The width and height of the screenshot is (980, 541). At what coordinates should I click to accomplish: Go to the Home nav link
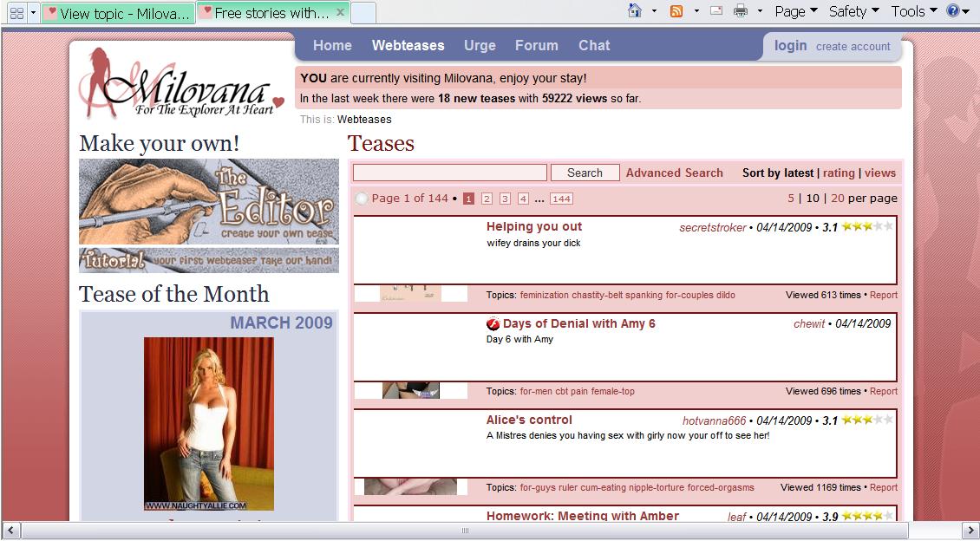coord(332,46)
